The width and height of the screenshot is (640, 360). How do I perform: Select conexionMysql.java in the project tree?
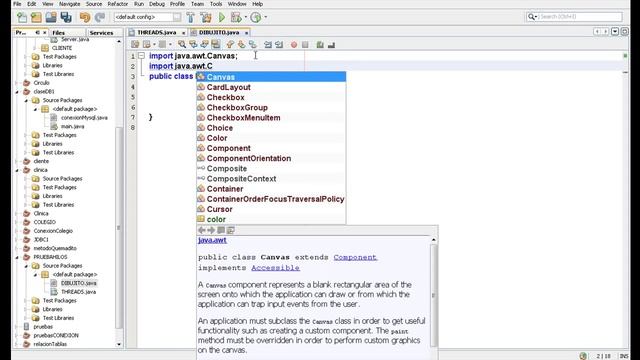(x=84, y=118)
